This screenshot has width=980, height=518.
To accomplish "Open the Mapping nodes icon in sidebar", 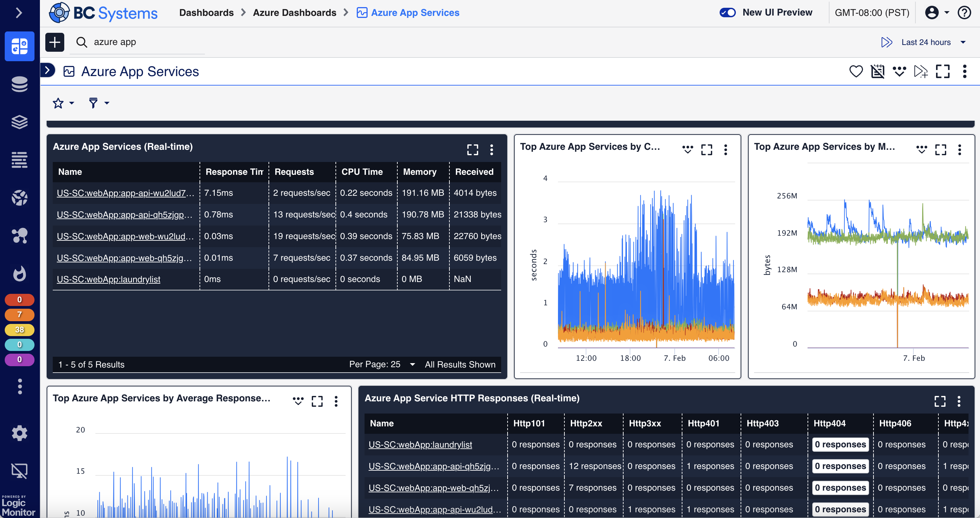I will (x=19, y=235).
